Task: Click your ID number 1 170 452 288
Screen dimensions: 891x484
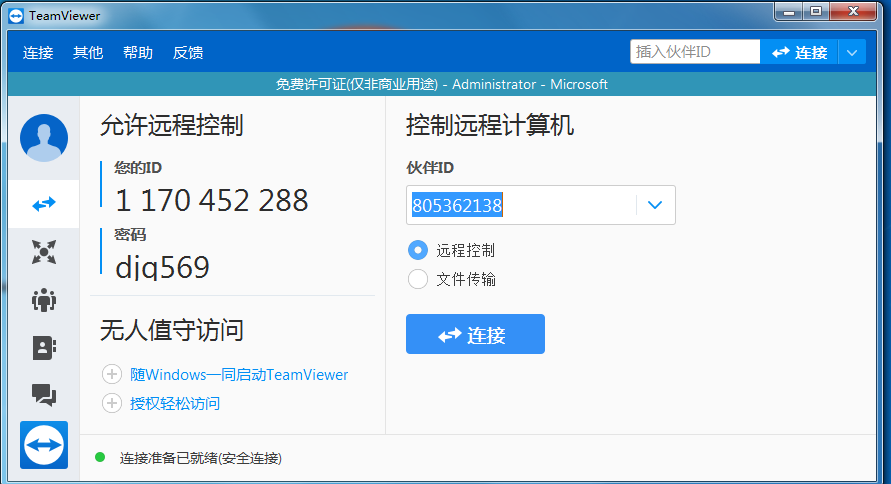Action: pos(212,201)
